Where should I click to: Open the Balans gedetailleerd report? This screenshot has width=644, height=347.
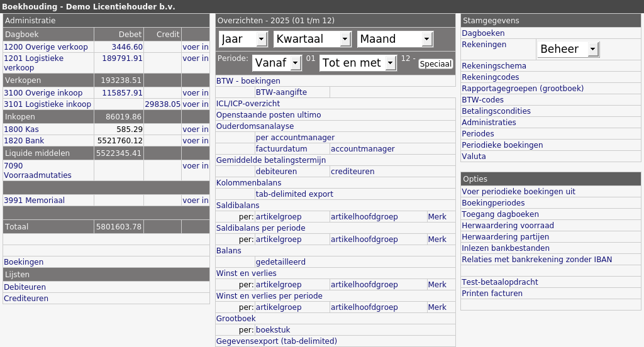click(280, 262)
